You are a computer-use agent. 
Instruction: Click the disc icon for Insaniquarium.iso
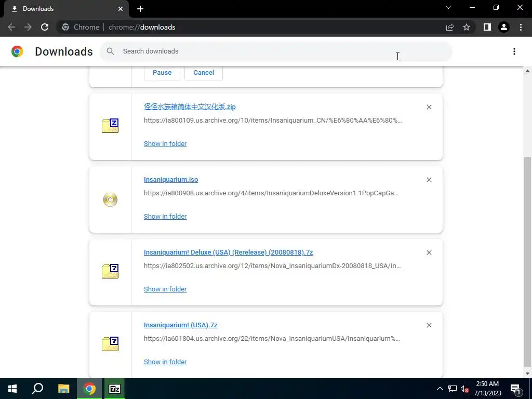click(110, 199)
